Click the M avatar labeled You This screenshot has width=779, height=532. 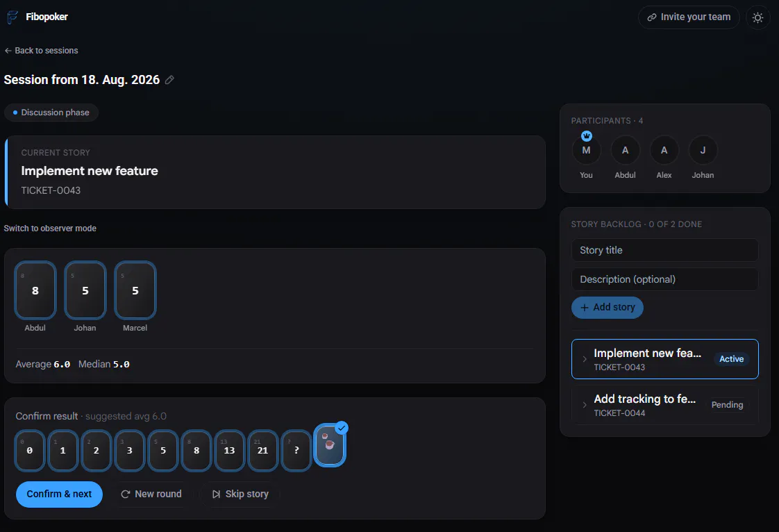click(586, 150)
